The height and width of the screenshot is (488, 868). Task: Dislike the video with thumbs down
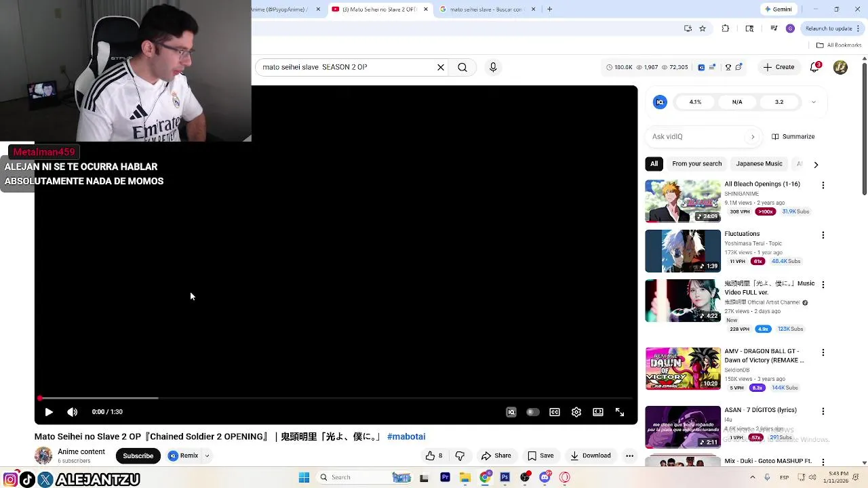click(460, 455)
